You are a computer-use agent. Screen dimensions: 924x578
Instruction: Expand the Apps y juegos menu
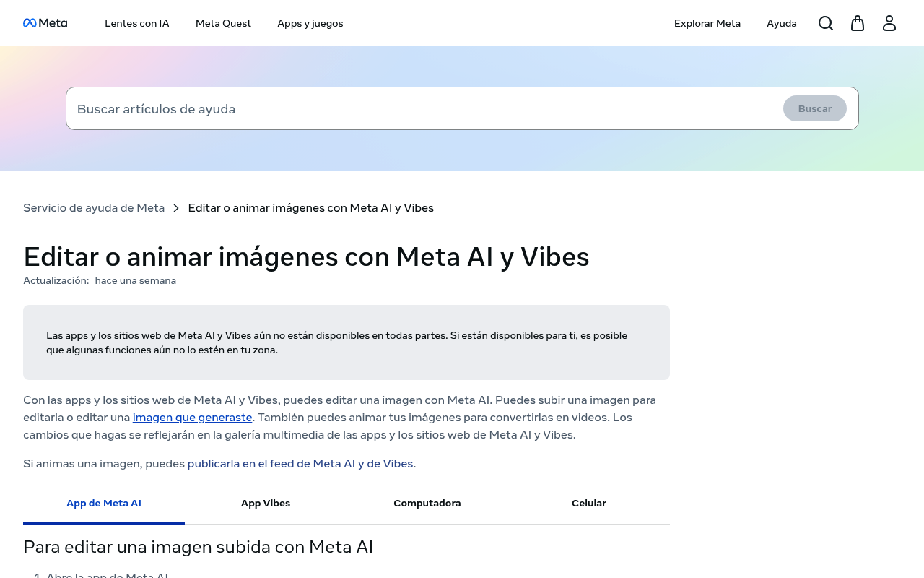pos(310,23)
